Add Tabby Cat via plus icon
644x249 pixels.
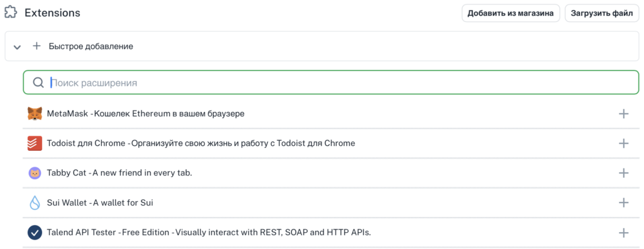tap(623, 173)
